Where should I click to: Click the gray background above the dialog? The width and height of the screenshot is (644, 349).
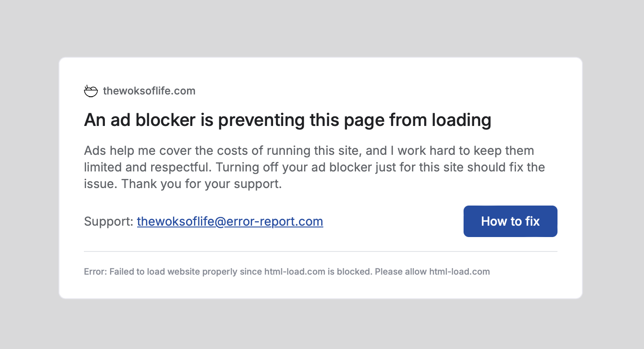[x=322, y=28]
